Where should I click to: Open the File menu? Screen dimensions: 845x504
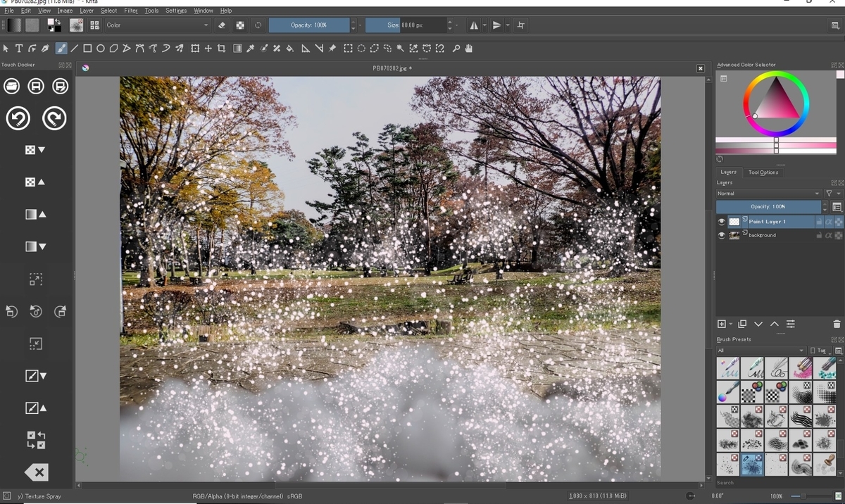pos(9,11)
